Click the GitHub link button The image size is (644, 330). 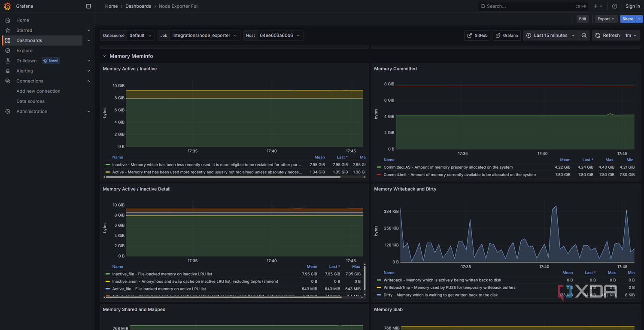point(477,36)
